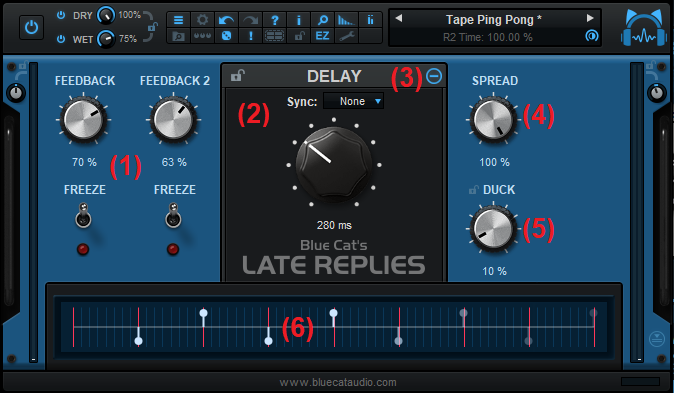Image resolution: width=674 pixels, height=393 pixels.
Task: Click the large delay time knob
Action: pyautogui.click(x=334, y=165)
